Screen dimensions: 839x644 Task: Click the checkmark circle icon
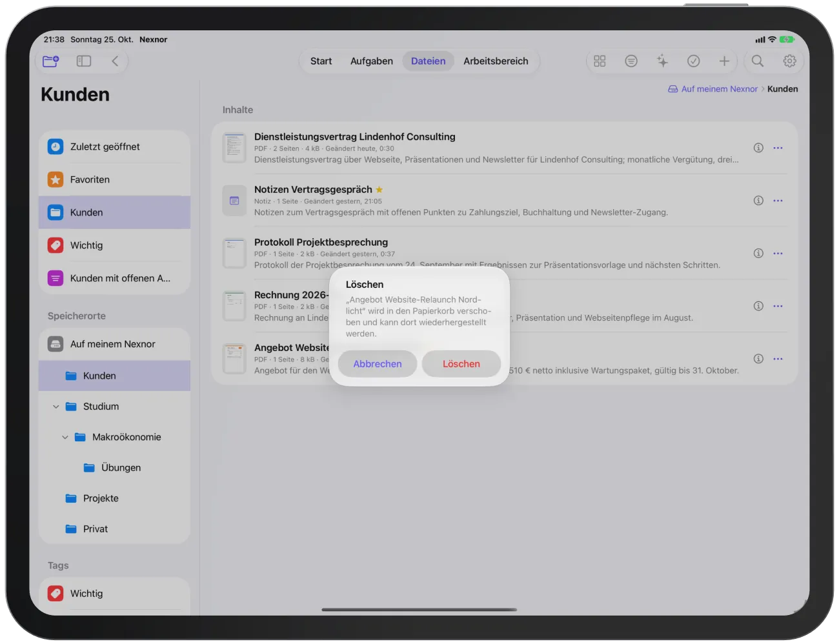(x=693, y=61)
